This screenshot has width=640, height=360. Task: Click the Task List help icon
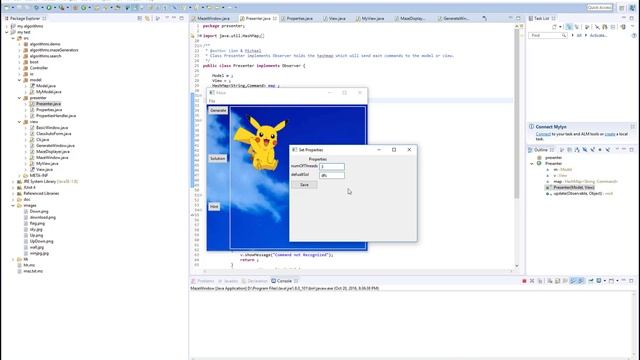click(634, 36)
